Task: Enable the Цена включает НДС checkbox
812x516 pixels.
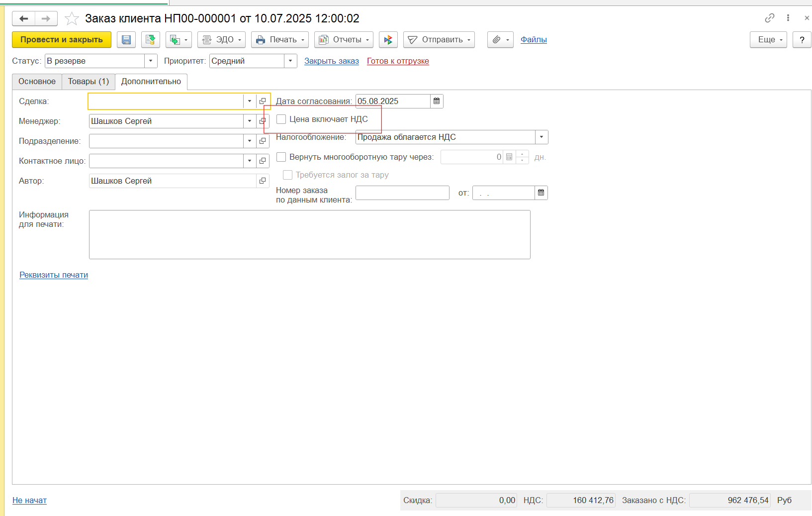Action: coord(281,119)
